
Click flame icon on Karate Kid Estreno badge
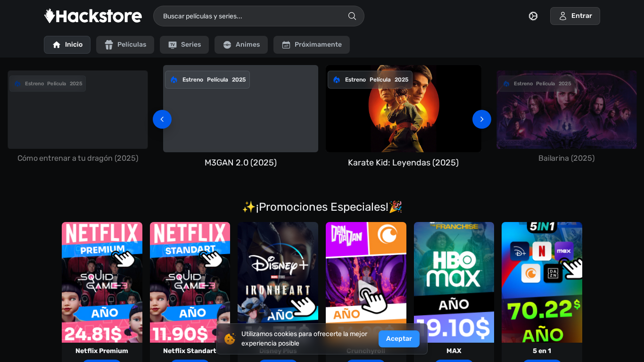337,80
